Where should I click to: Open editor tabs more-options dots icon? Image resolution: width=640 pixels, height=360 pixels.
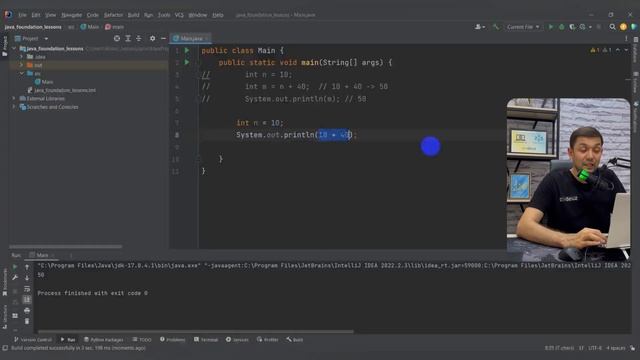626,38
